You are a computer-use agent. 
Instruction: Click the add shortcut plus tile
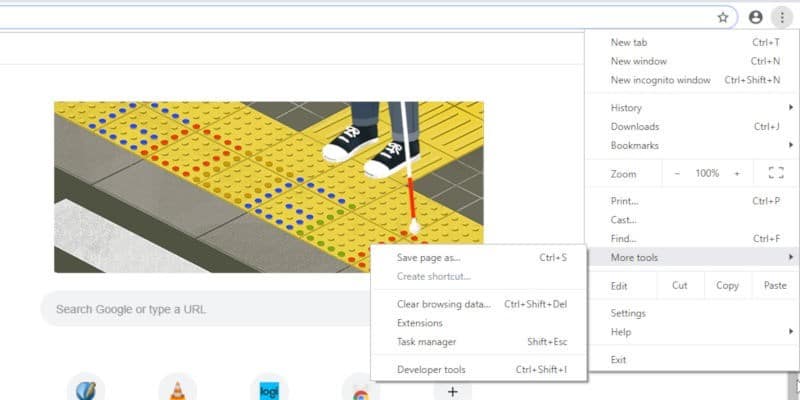point(452,391)
